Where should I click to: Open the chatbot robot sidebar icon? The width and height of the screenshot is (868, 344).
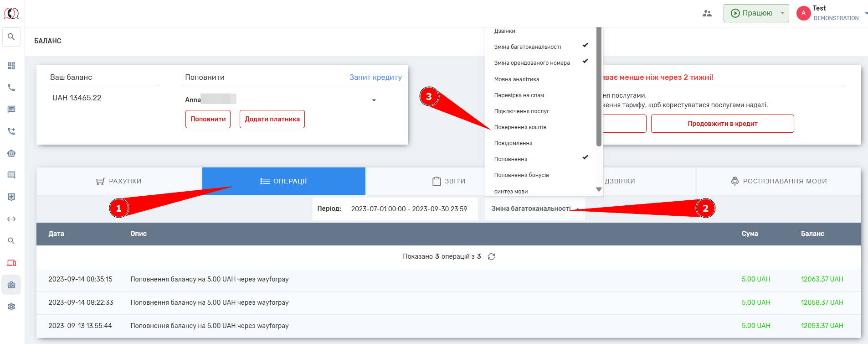(x=11, y=153)
